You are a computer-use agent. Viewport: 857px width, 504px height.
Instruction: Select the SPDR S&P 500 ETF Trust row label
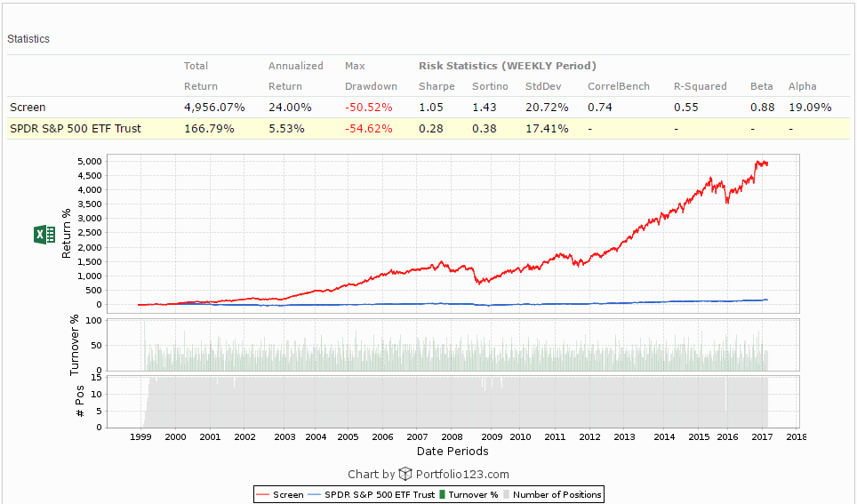pos(76,129)
